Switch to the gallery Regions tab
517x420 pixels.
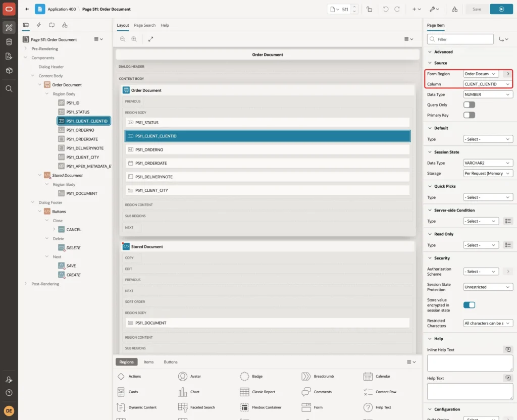point(126,362)
